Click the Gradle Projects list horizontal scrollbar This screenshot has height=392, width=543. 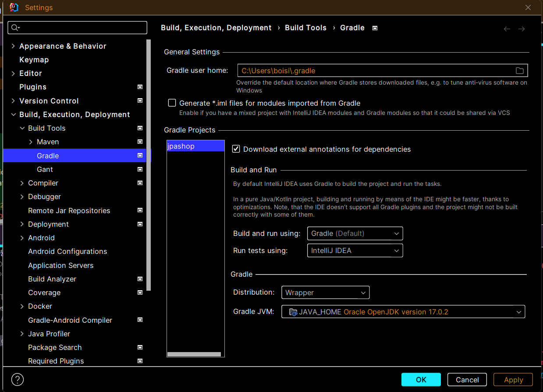[194, 354]
